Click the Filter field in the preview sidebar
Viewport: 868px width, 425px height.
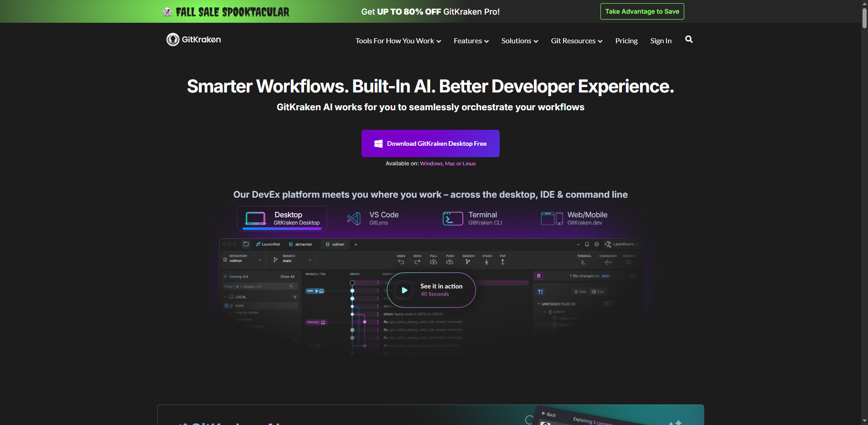pos(260,287)
